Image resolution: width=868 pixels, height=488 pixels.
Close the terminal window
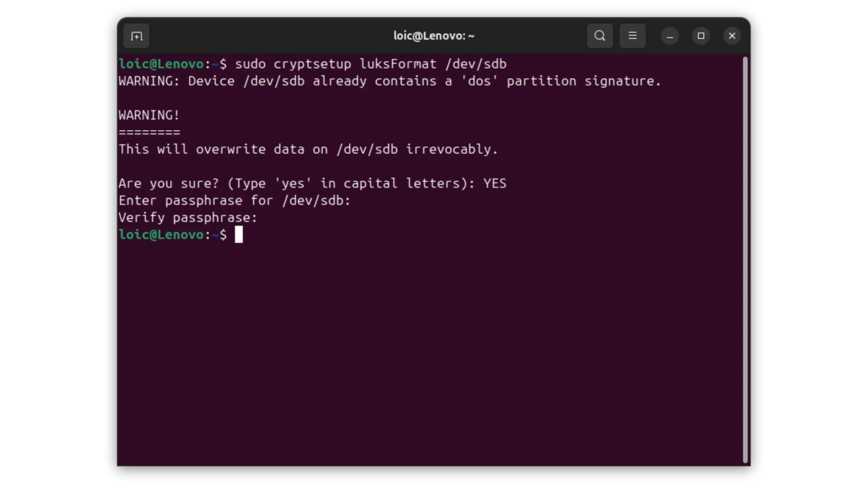point(732,36)
